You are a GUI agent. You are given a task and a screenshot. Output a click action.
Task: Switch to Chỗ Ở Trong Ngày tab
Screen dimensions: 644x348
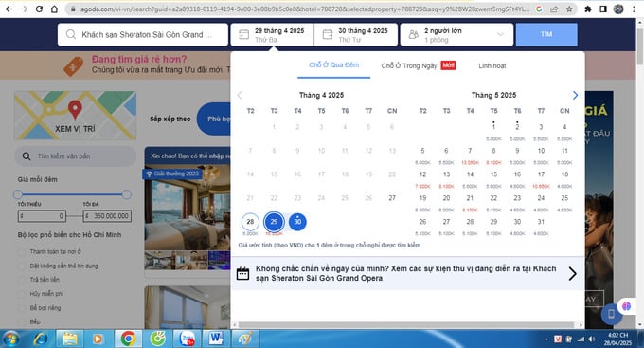409,65
